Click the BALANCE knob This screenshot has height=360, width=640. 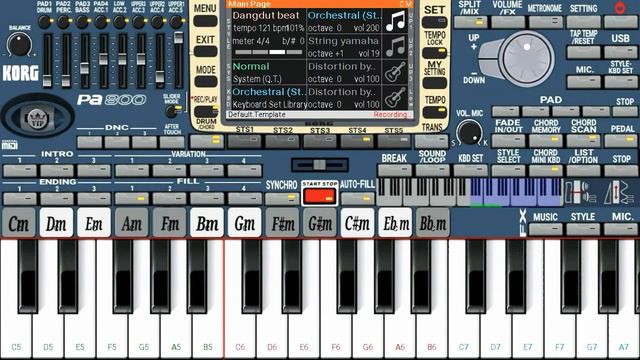click(19, 44)
